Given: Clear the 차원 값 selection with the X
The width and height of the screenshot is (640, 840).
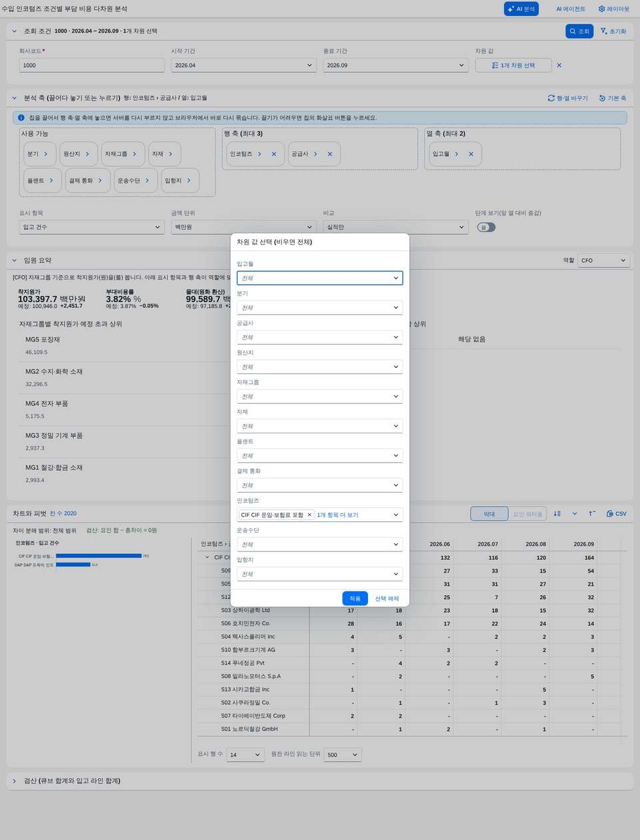Looking at the screenshot, I should click(559, 65).
